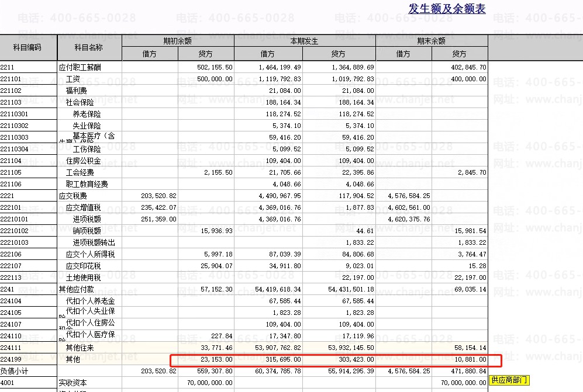Select account code 4001
This screenshot has height=392, width=583.
pos(7,383)
